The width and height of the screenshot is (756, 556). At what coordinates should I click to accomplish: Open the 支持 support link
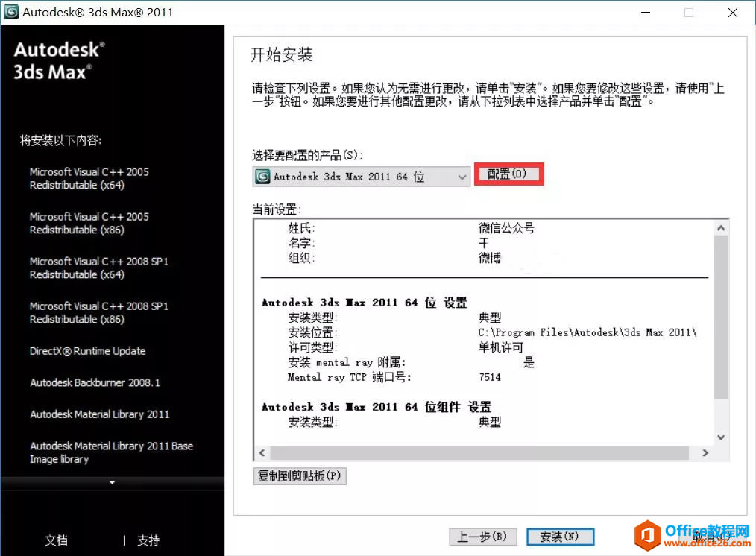tap(148, 540)
